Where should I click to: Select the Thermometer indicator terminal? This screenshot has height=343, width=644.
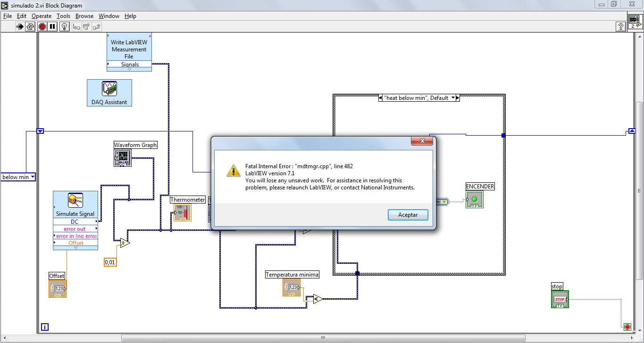pos(182,213)
